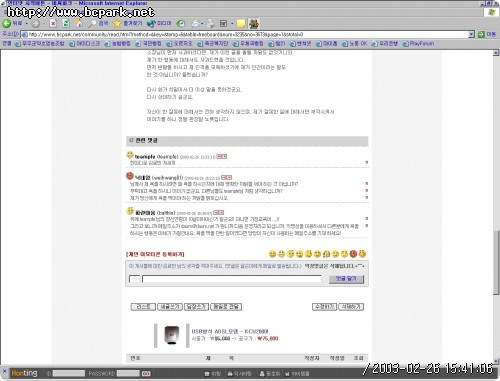Click the red emoticon registration link

pos(155,254)
